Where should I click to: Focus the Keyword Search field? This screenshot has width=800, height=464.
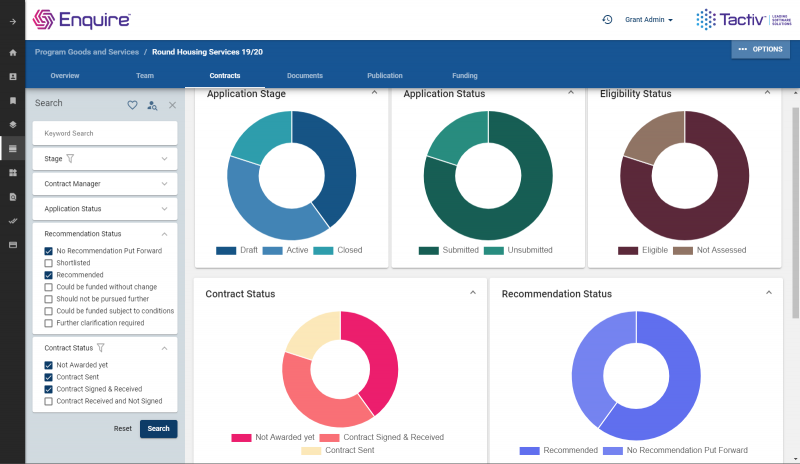[105, 133]
